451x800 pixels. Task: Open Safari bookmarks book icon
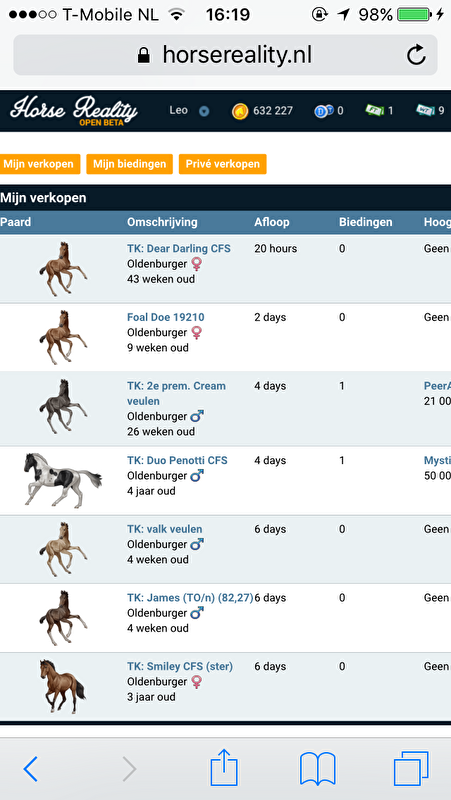coord(317,769)
